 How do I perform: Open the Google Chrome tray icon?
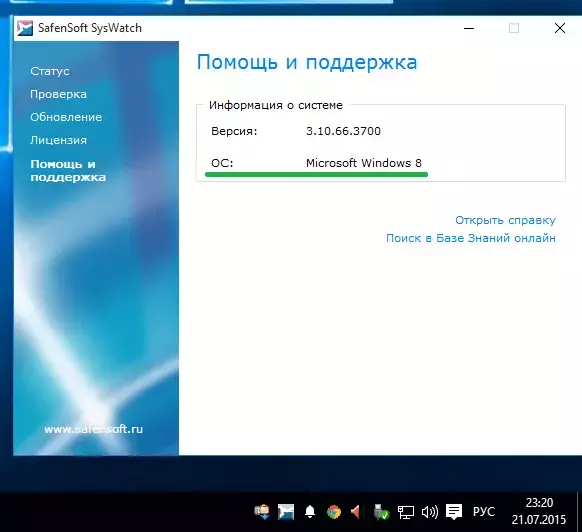tap(334, 512)
